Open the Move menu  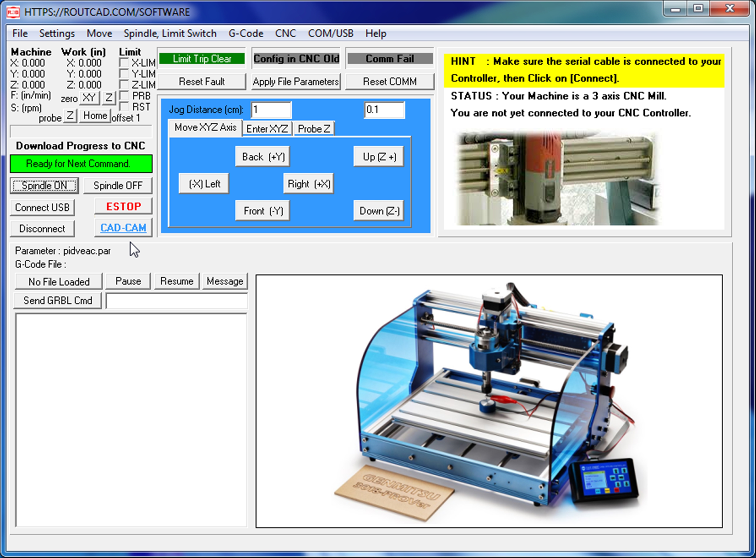click(x=99, y=33)
